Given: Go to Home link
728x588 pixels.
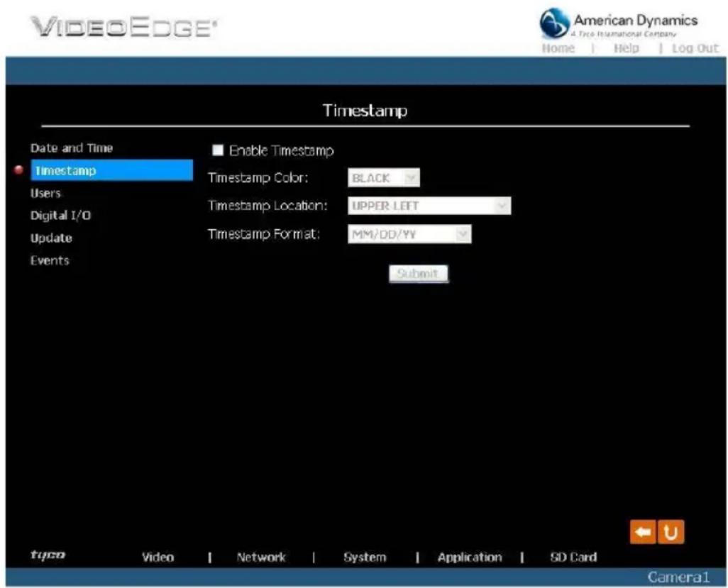Looking at the screenshot, I should point(558,48).
